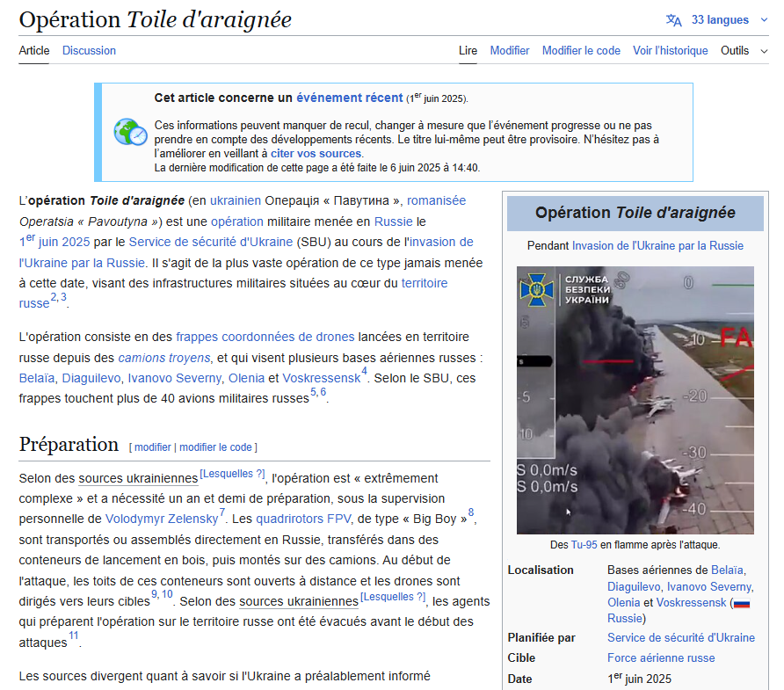The image size is (784, 690).
Task: Jump to footnote reference 11
Action: pyautogui.click(x=74, y=636)
